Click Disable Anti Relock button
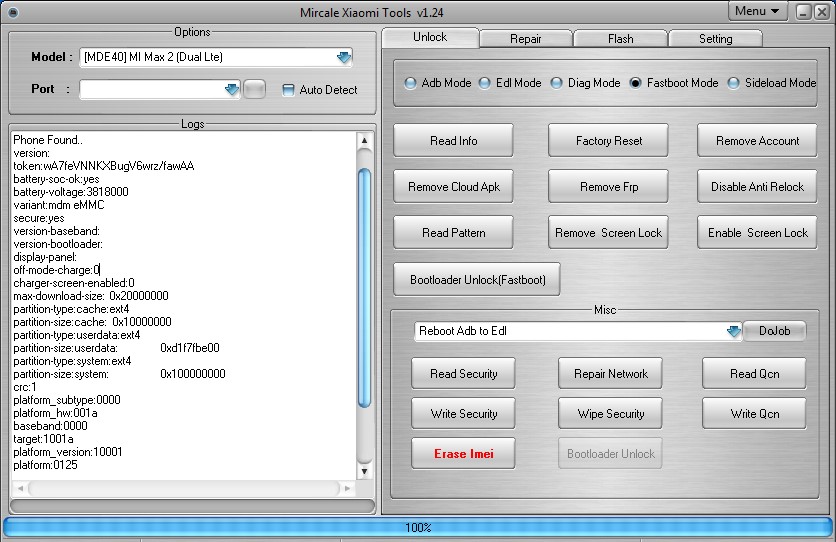The height and width of the screenshot is (542, 836). [757, 187]
